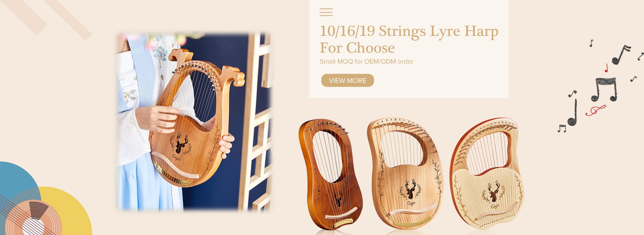Select 'Small MOQ for OEM/ODM order' text

366,61
